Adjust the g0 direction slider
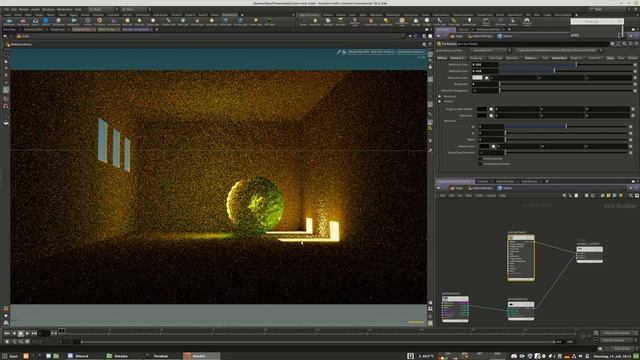 [x=567, y=127]
